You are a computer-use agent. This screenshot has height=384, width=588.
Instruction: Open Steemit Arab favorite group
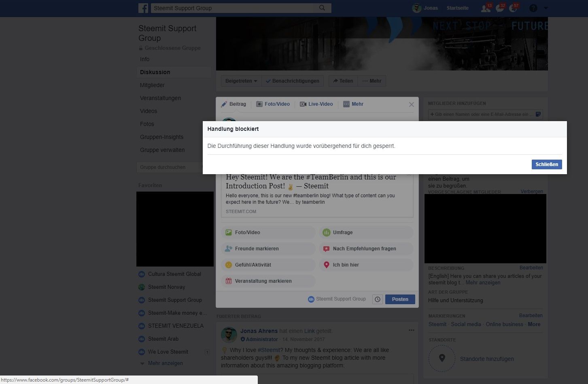point(163,339)
